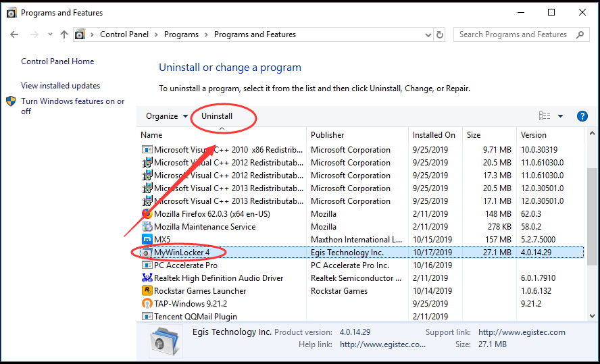Click the Uninstall toolbar button

pyautogui.click(x=217, y=116)
